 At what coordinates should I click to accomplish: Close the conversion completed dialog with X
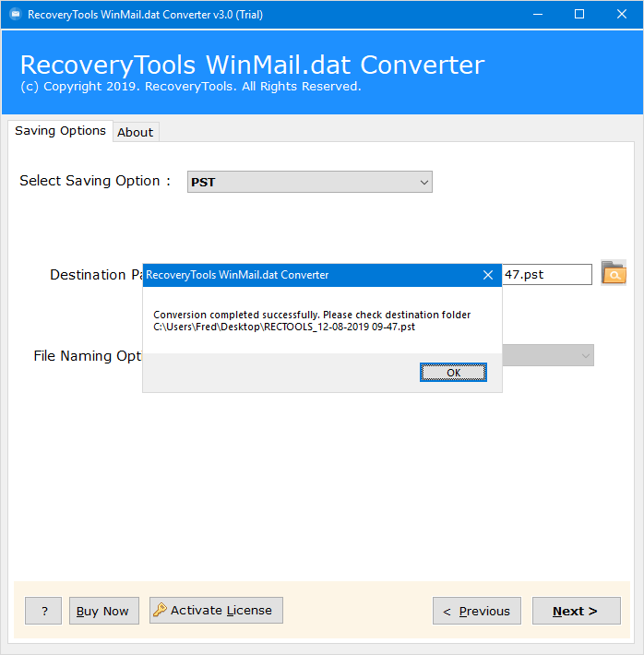click(x=488, y=275)
